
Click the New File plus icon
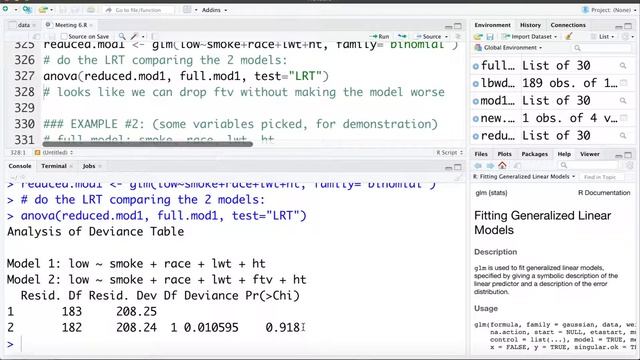(6, 9)
